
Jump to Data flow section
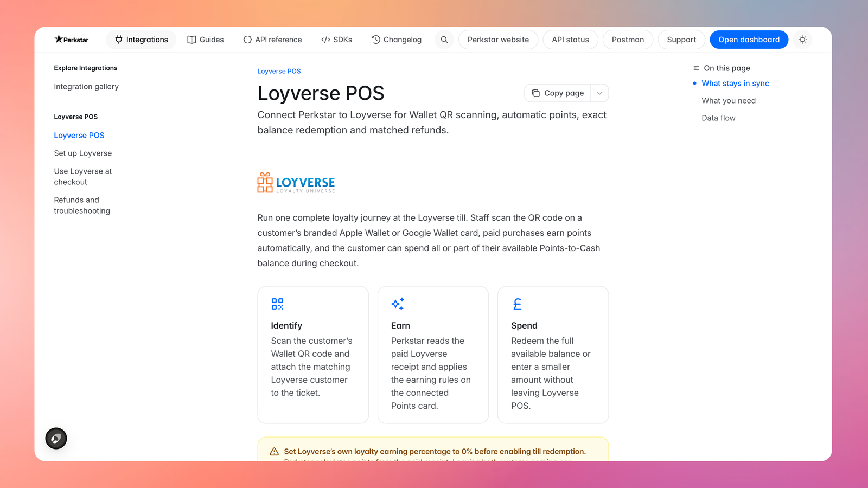718,118
